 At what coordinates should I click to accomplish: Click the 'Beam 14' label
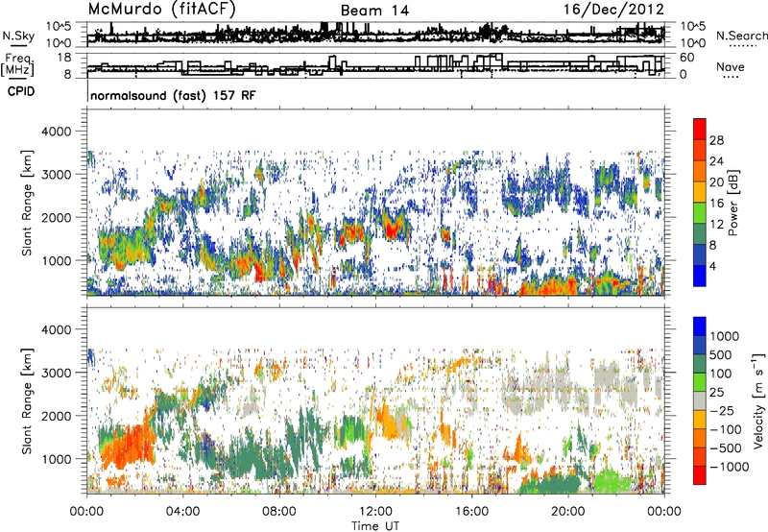[x=374, y=11]
